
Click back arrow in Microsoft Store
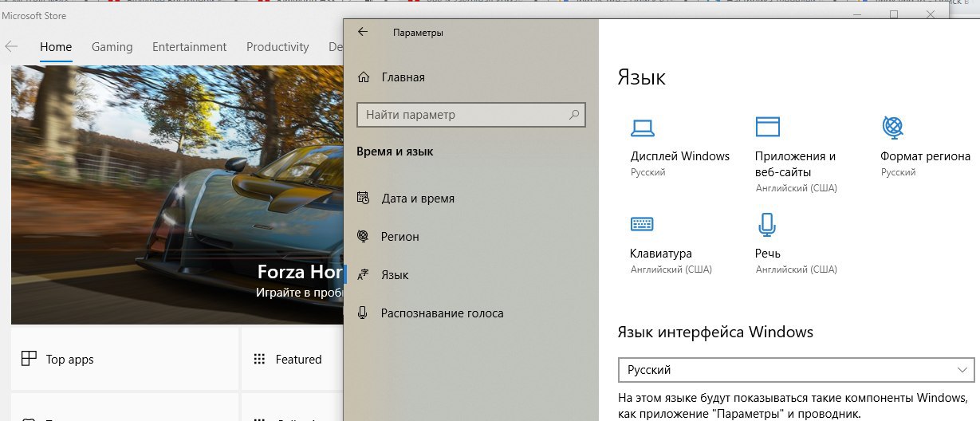11,47
